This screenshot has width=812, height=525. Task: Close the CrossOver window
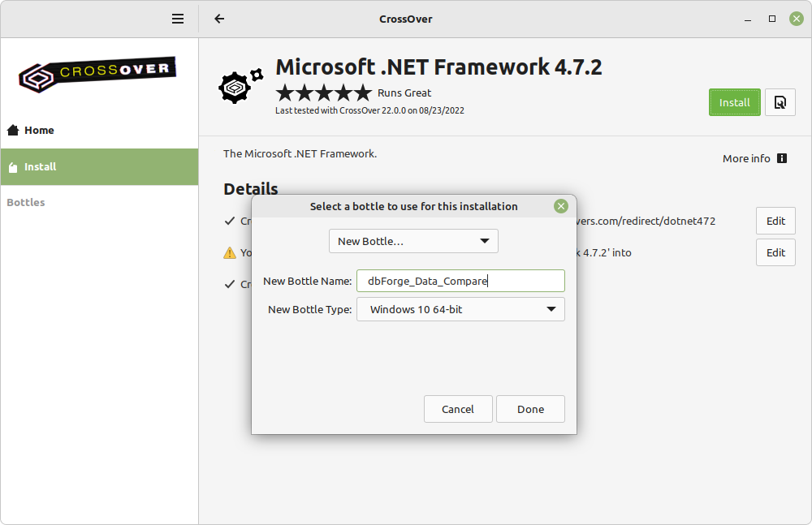[797, 19]
